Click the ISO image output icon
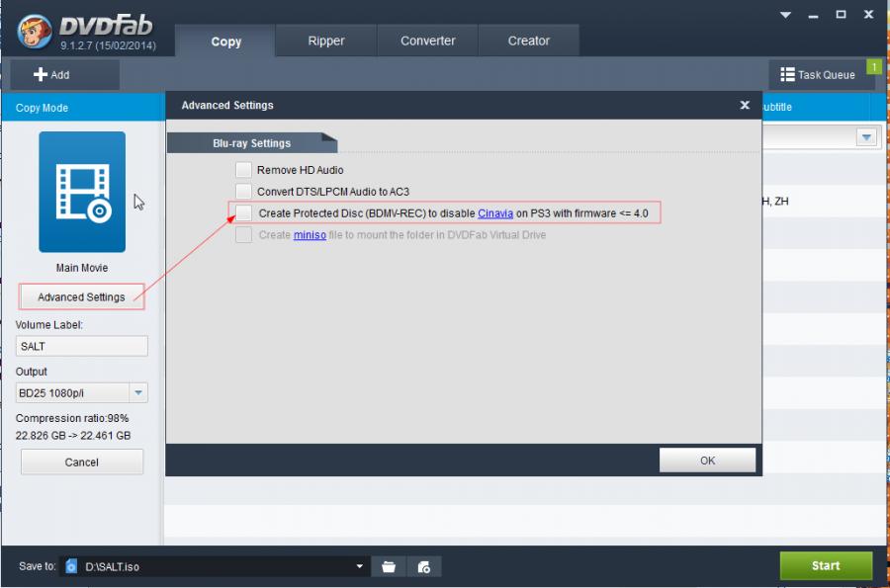This screenshot has height=588, width=890. pyautogui.click(x=424, y=566)
